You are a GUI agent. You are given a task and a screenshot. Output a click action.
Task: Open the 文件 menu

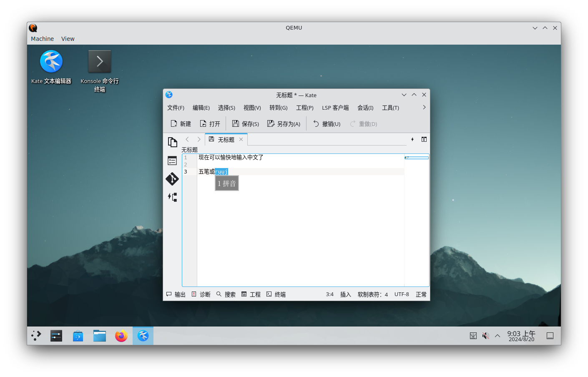176,108
